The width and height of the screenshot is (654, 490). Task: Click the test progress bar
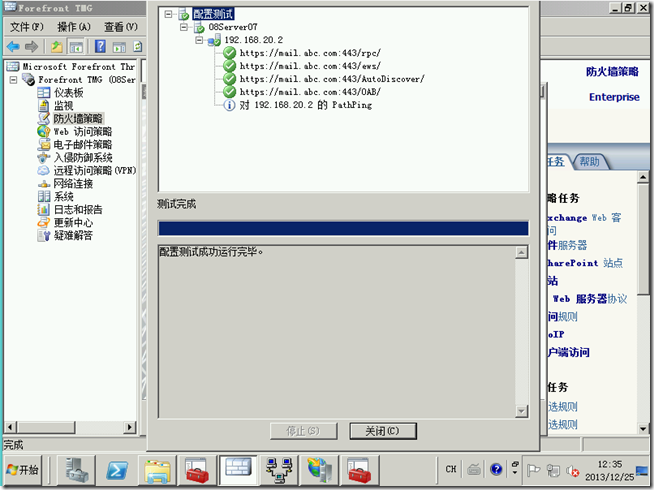pos(343,229)
